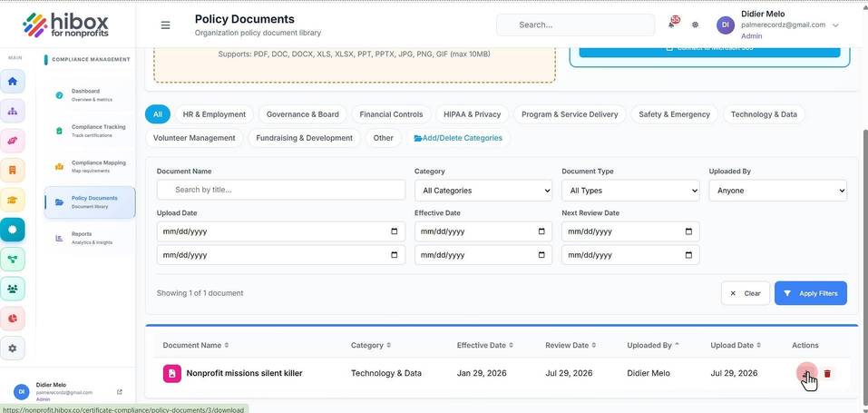Sort by Document Name column
This screenshot has height=413, width=868.
point(196,345)
